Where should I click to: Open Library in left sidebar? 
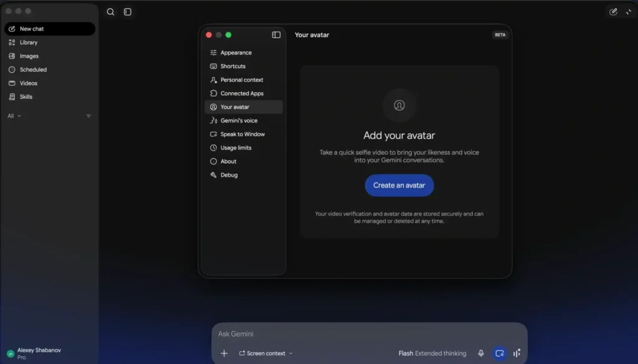[x=50, y=42]
